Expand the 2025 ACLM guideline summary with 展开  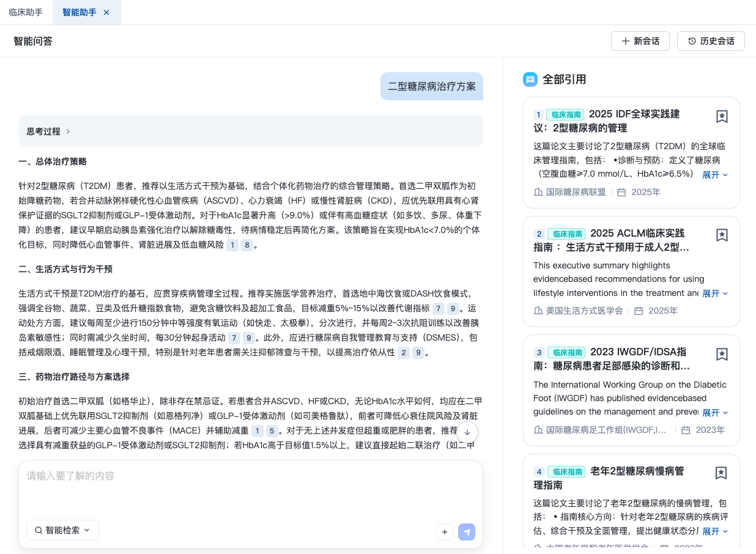715,294
